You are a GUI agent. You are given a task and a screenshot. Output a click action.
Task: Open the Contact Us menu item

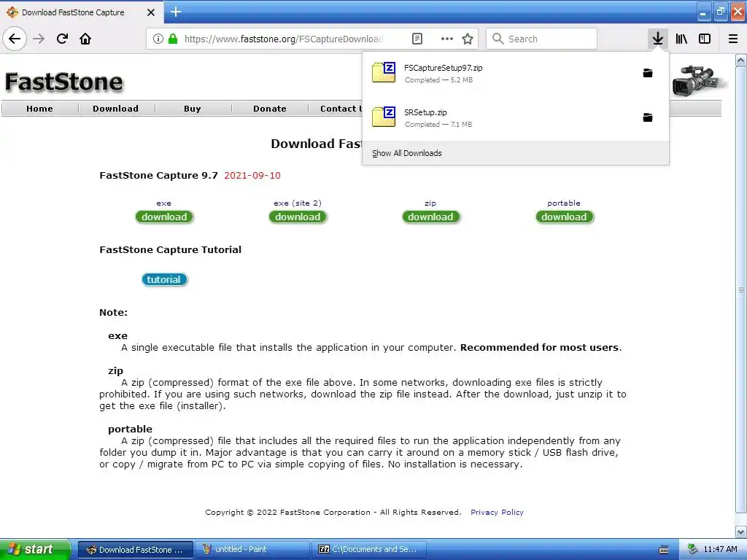click(340, 109)
